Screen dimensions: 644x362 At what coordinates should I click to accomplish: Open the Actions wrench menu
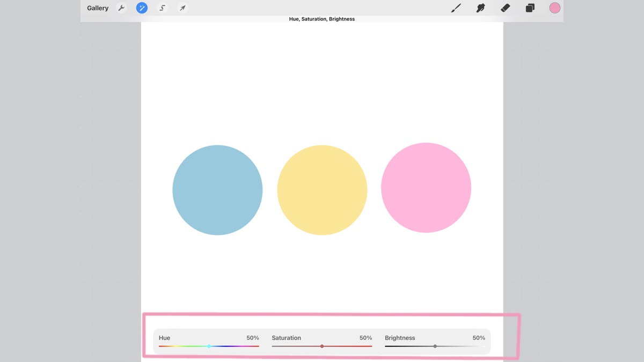(121, 8)
